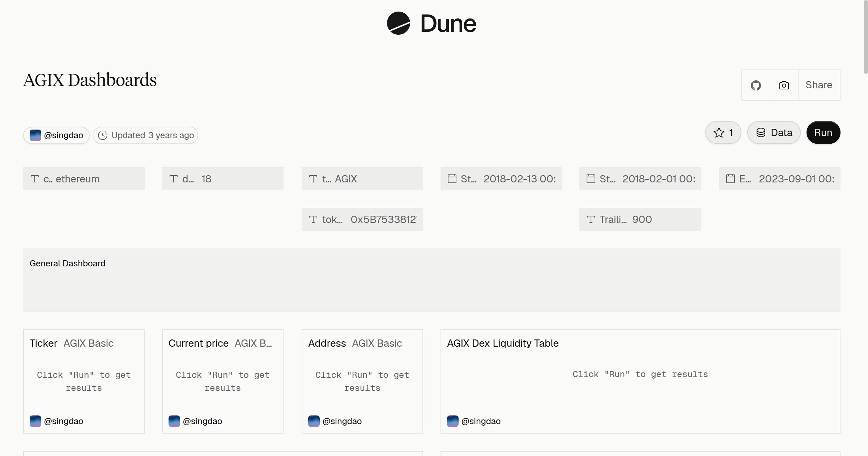Open @singdao link in Address card
Screen dimensions: 868x456
[x=342, y=421]
